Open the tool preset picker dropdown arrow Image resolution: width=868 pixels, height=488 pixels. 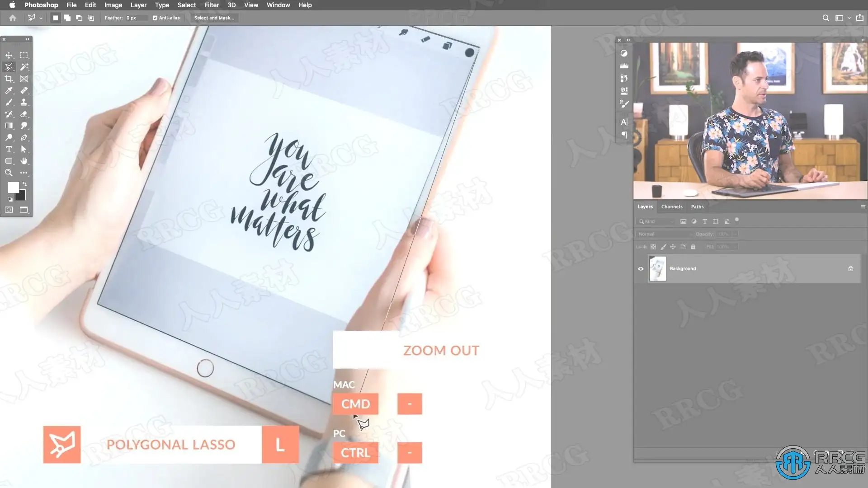41,19
